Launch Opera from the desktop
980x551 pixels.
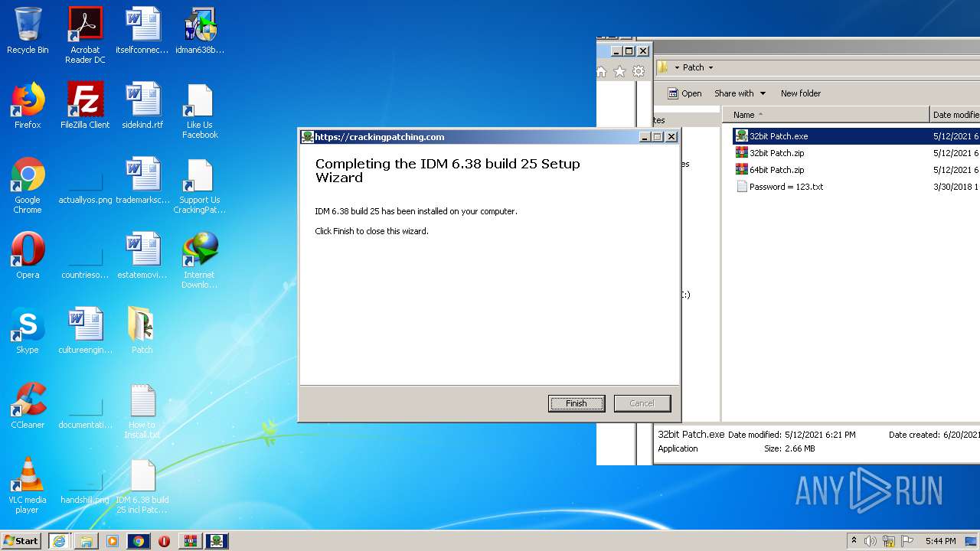coord(28,256)
